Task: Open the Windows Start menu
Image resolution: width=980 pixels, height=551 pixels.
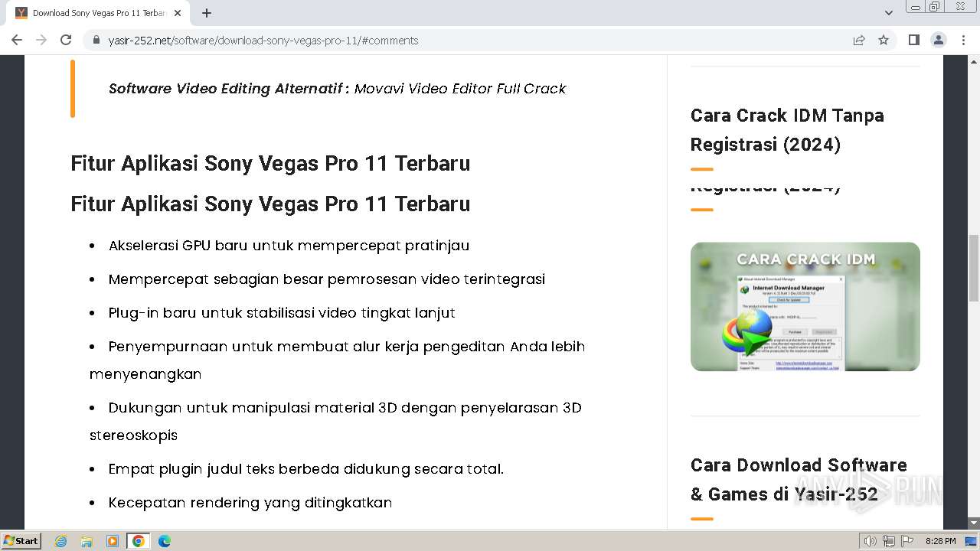Action: tap(21, 541)
